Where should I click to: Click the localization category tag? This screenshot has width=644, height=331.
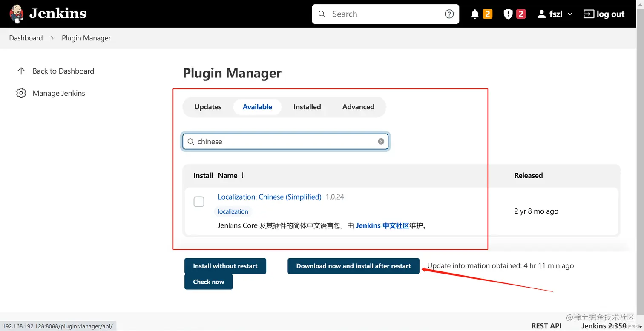[233, 211]
